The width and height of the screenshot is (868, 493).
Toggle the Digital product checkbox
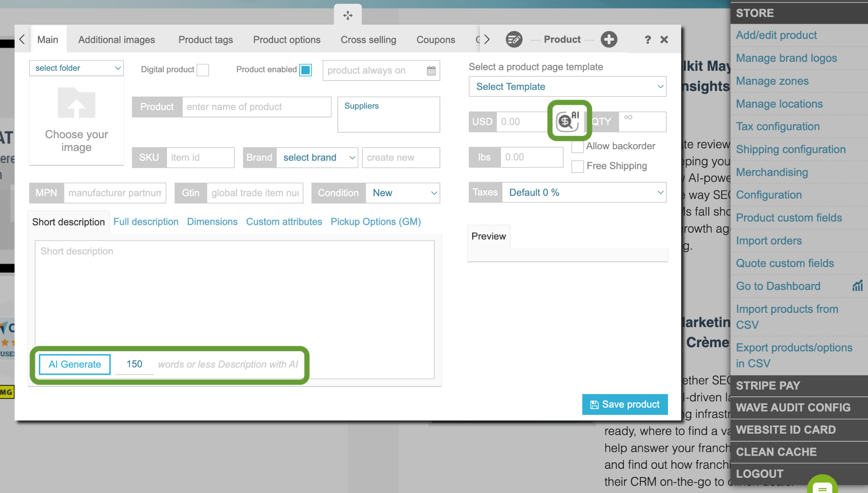203,70
